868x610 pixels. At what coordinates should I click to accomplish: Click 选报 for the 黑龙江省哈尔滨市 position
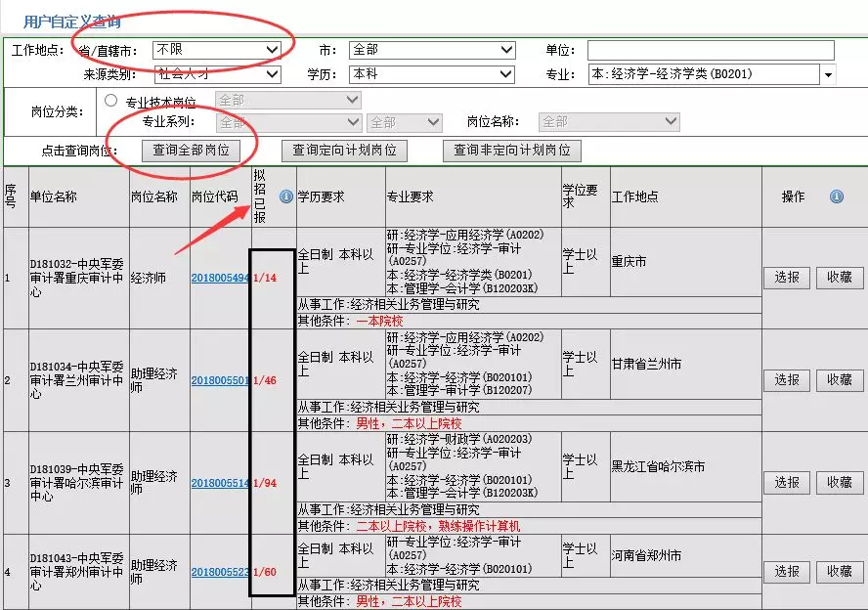(x=787, y=483)
